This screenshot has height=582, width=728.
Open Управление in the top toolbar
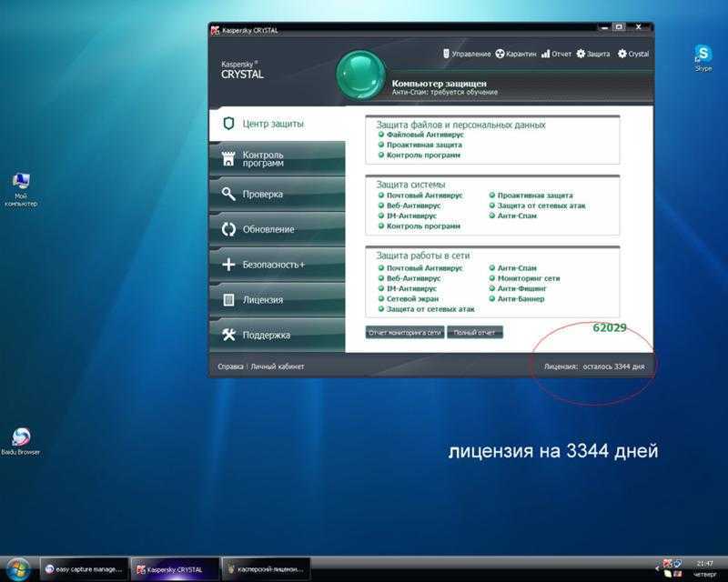[x=467, y=54]
